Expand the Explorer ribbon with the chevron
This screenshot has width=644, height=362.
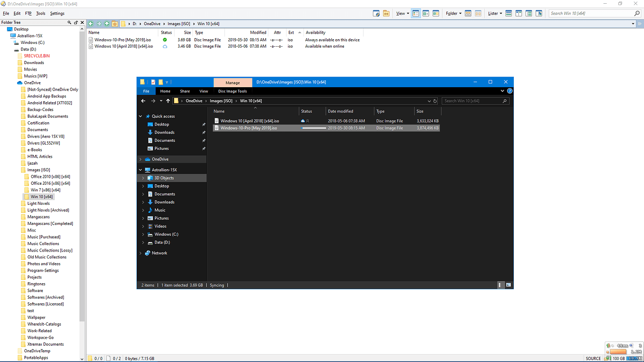pyautogui.click(x=503, y=91)
